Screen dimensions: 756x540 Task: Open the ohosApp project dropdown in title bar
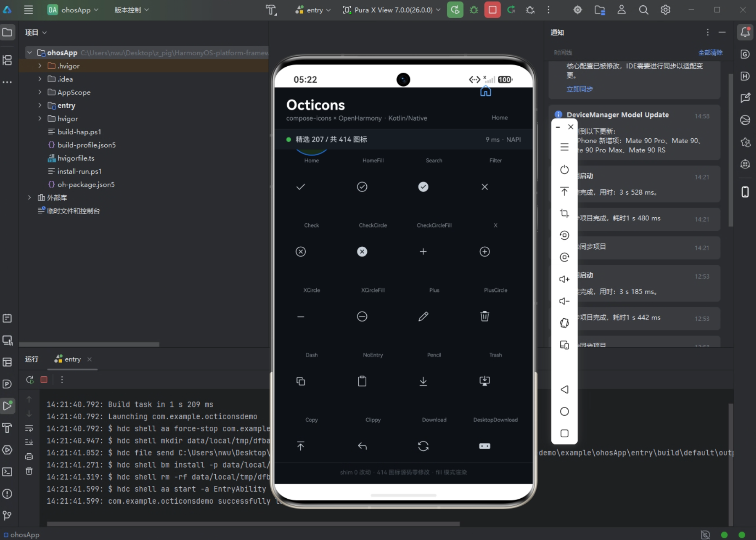(73, 10)
